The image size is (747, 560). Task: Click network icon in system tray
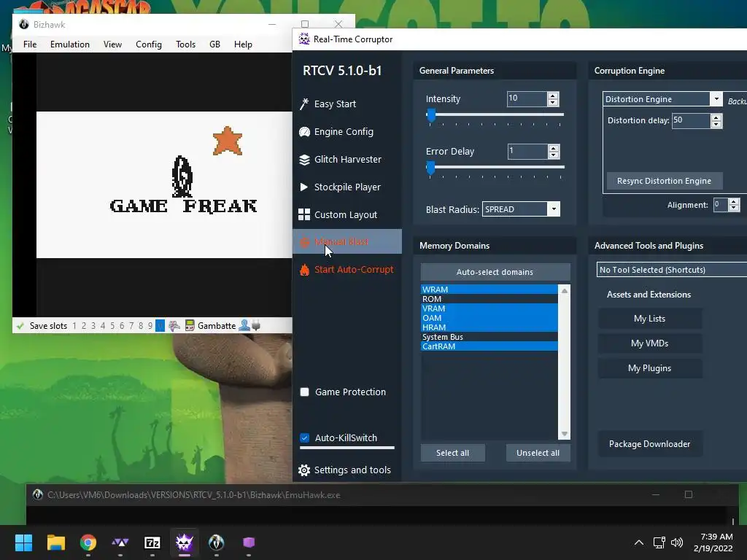point(659,542)
